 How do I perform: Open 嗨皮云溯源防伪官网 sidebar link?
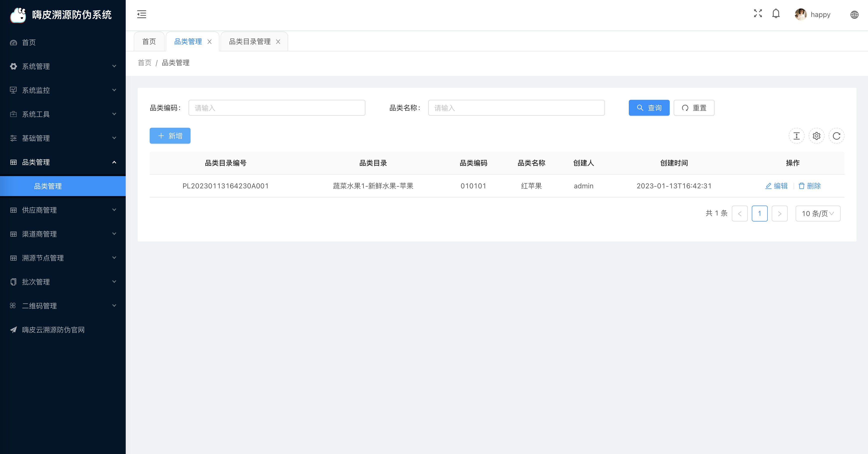63,330
